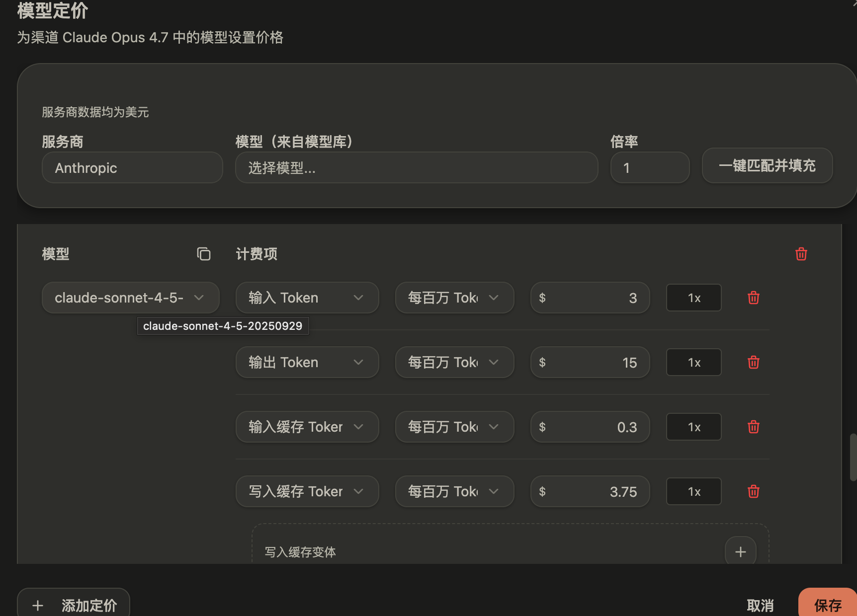The height and width of the screenshot is (616, 857).
Task: Remove the 写入缓存 Token row
Action: click(x=753, y=491)
